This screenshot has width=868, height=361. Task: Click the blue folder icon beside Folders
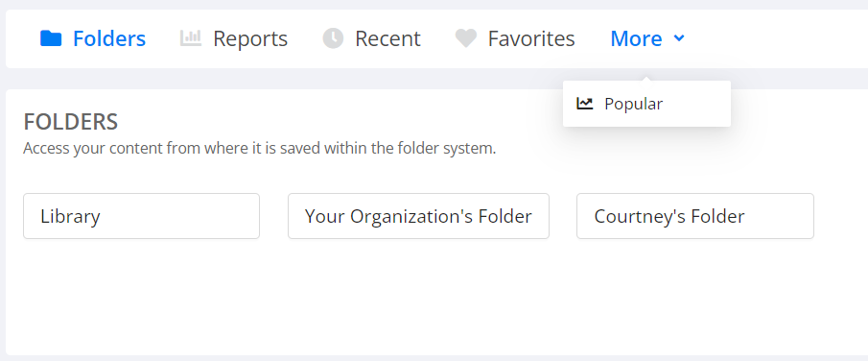tap(51, 38)
